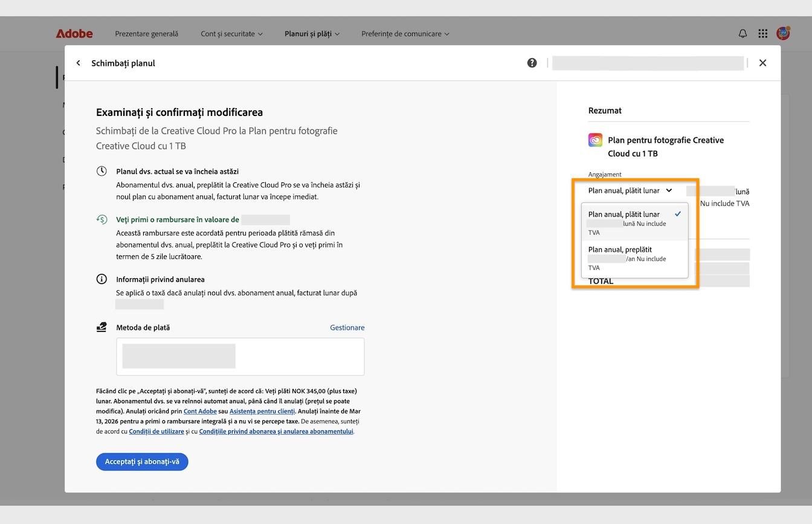Expand the Cont și securitate menu
The width and height of the screenshot is (812, 524).
[231, 34]
